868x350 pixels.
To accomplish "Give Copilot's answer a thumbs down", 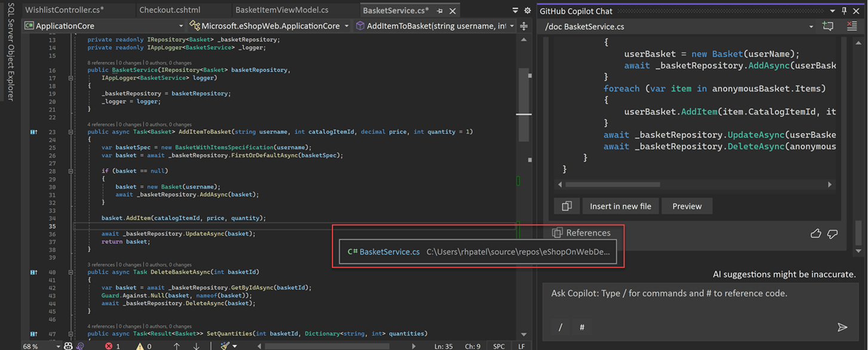I will tap(833, 234).
